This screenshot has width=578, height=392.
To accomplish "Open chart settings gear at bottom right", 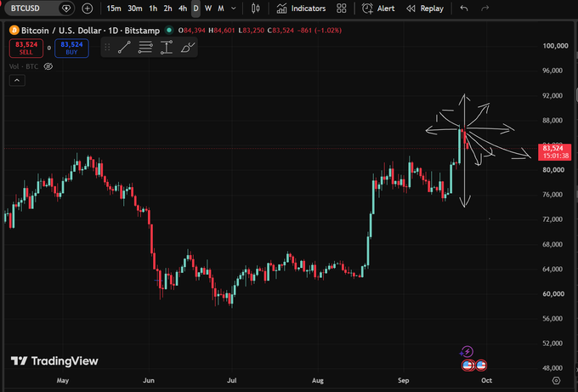I will (x=556, y=381).
